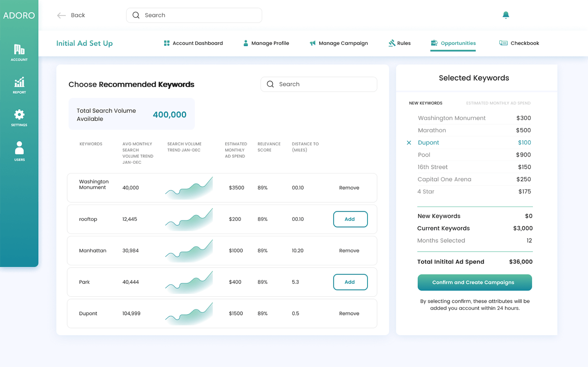
Task: Click Confirm and Create Campaigns
Action: pos(475,283)
